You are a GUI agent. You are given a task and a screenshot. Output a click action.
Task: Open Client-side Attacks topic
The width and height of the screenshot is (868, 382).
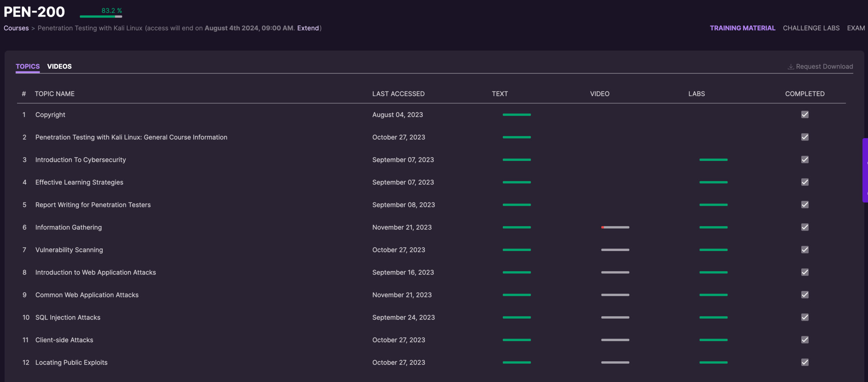(x=64, y=340)
